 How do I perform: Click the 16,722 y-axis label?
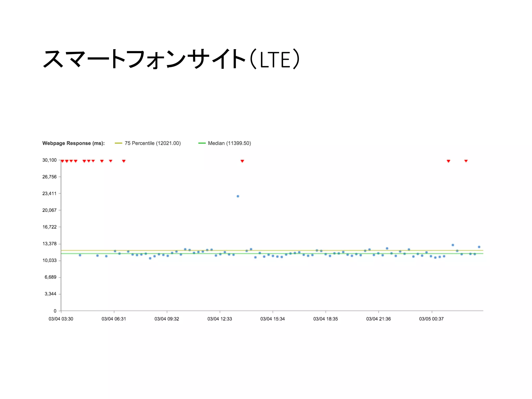[49, 227]
